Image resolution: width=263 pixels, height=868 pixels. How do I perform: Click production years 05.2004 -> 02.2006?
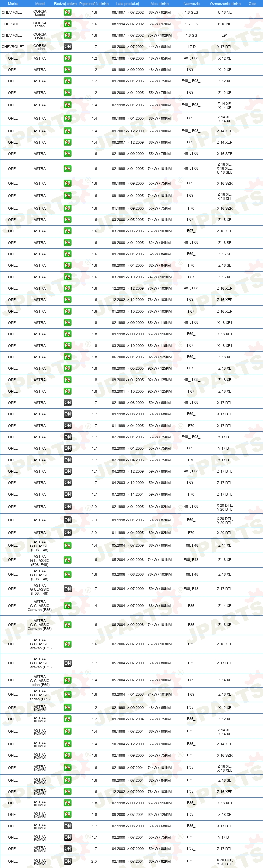[127, 560]
